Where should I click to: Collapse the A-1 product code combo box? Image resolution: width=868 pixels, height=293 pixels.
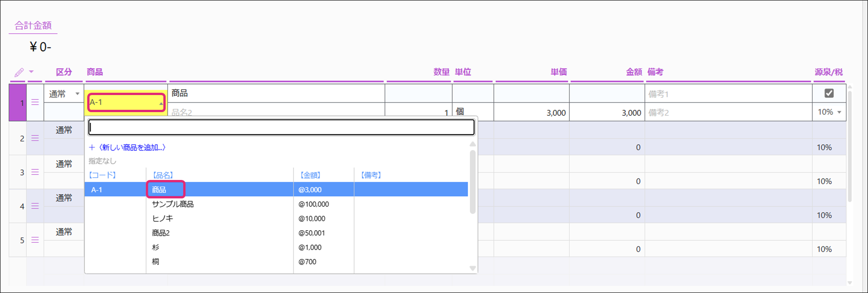point(161,103)
